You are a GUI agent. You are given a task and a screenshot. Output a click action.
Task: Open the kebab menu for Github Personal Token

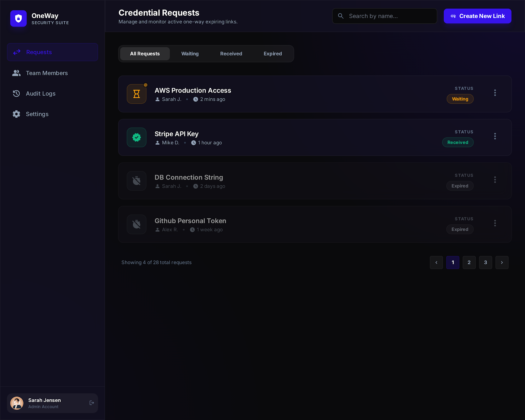pyautogui.click(x=495, y=223)
